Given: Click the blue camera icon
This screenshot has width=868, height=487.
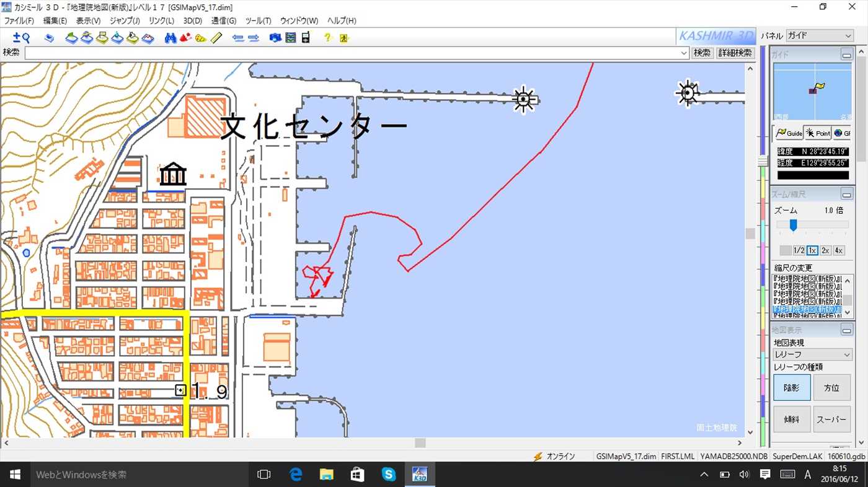Looking at the screenshot, I should click(x=276, y=38).
